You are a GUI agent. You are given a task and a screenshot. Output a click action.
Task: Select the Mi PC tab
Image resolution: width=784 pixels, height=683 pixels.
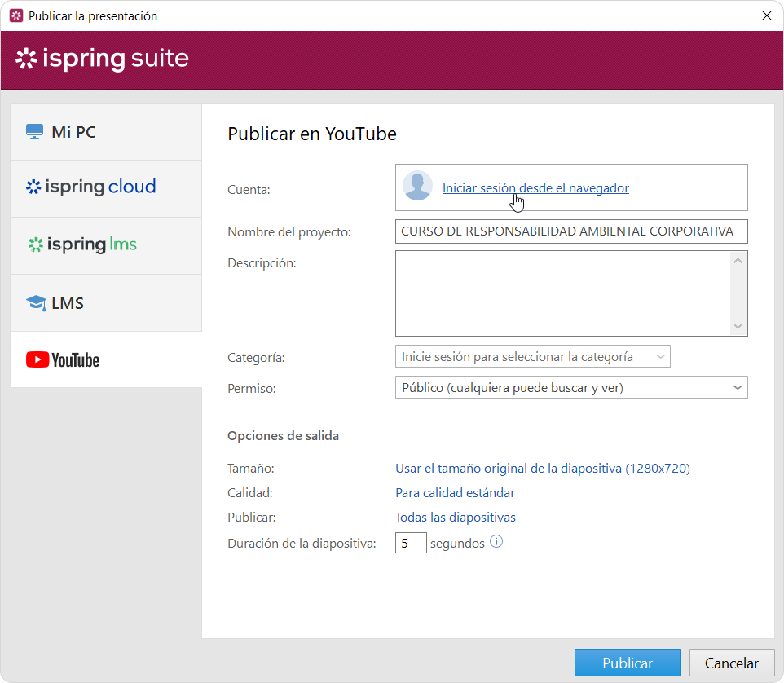click(x=106, y=132)
